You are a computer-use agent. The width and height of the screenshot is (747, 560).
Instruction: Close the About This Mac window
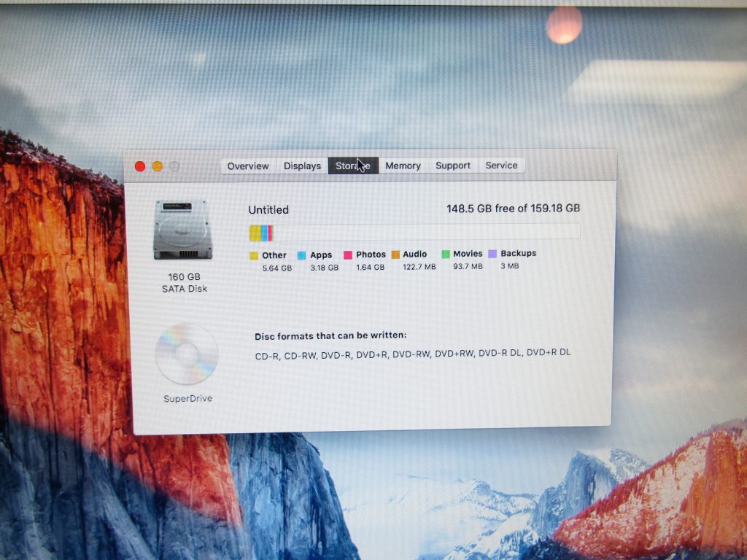140,166
